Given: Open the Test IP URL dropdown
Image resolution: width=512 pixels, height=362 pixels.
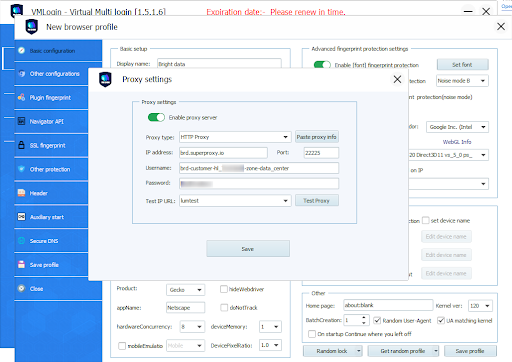Looking at the screenshot, I should pos(285,201).
